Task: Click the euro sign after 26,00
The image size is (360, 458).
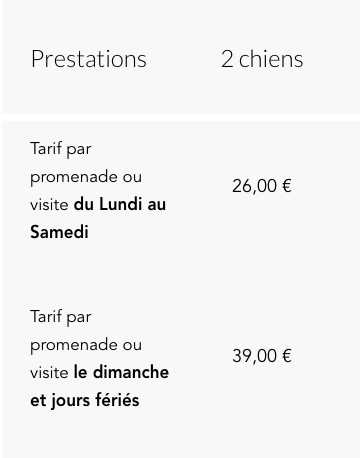Action: [287, 186]
